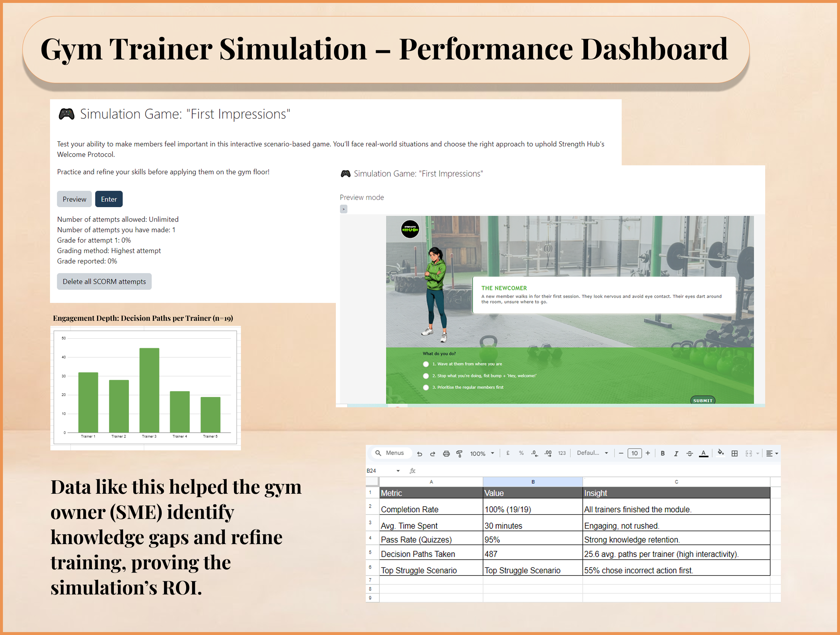Pick 'Prioritise the regular members first' option
Screen dimensions: 840x635
click(426, 388)
